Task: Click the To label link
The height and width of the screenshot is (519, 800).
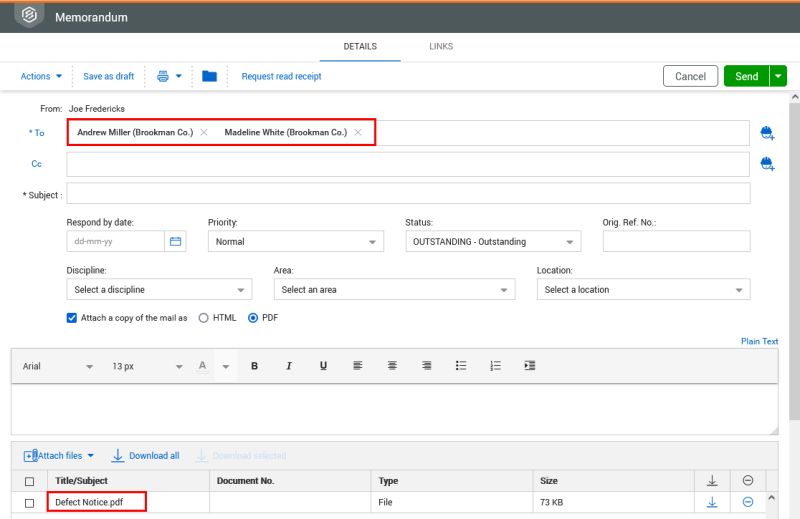Action: [x=37, y=133]
